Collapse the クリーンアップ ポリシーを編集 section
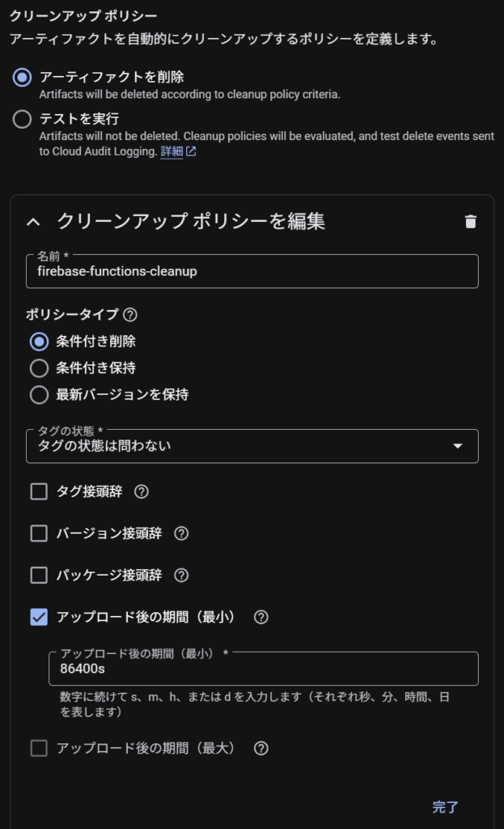The height and width of the screenshot is (829, 504). (33, 222)
